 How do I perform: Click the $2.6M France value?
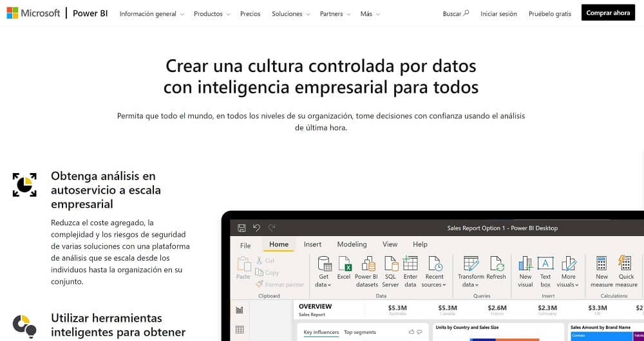(497, 308)
